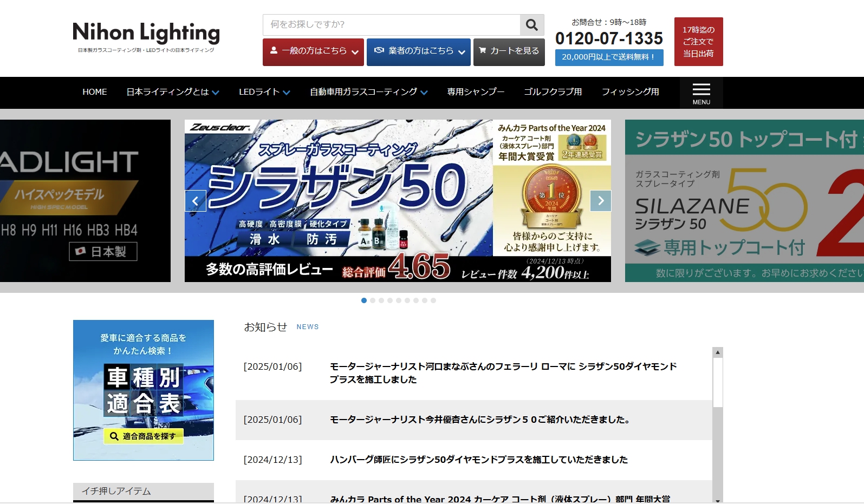Open the hamburger MENU icon
The image size is (864, 504).
701,93
